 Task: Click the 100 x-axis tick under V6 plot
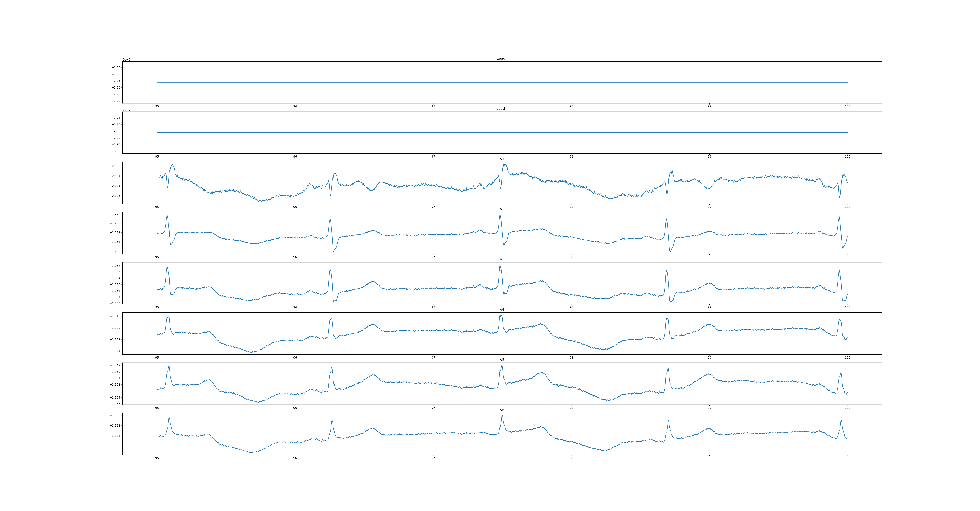(847, 458)
